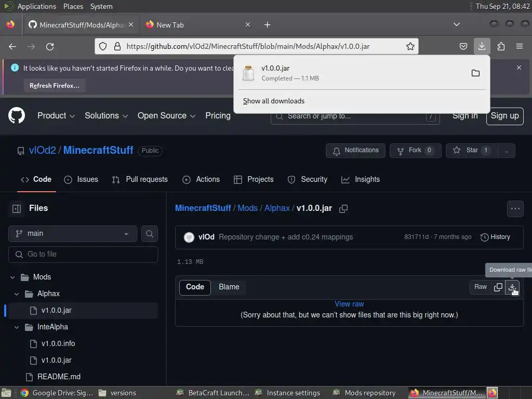Screen dimensions: 532x399
Task: Open the Places menu in top panel
Action: click(x=73, y=6)
